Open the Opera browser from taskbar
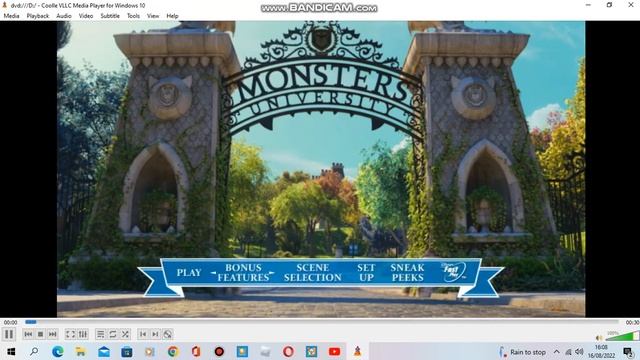This screenshot has width=640, height=360. point(288,351)
